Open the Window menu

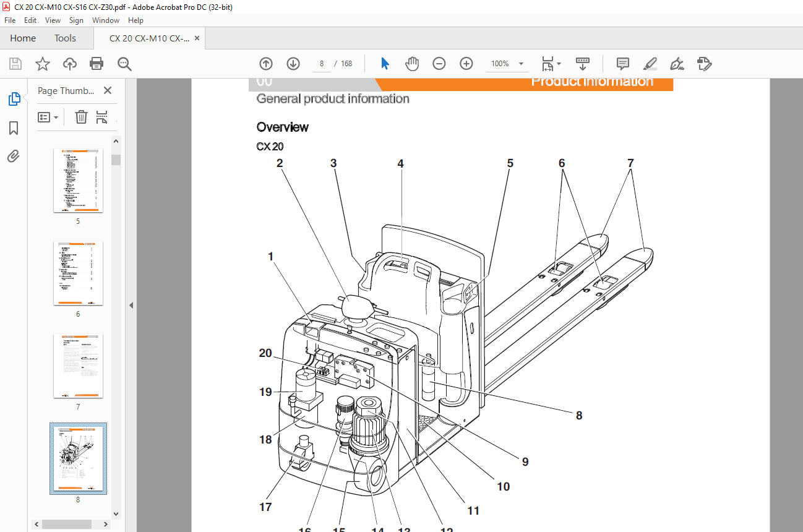point(106,20)
